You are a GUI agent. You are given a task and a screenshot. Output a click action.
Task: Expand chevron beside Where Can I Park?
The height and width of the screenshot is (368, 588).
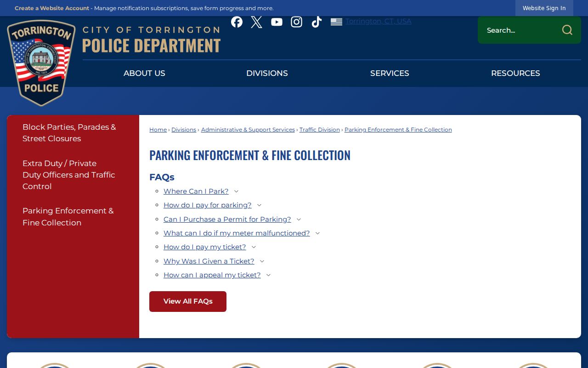(236, 191)
